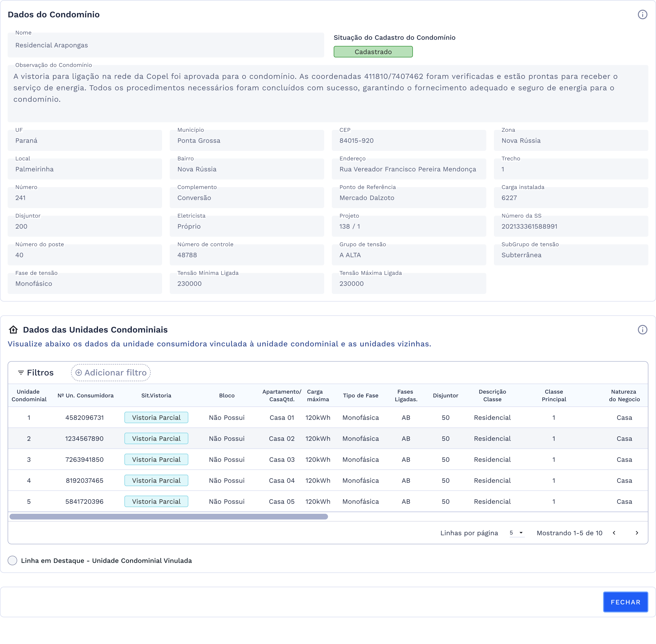
Task: Click the Nome input field
Action: point(166,45)
